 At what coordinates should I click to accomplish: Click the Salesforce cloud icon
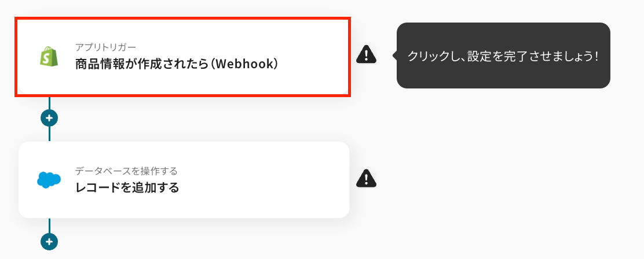pyautogui.click(x=49, y=179)
